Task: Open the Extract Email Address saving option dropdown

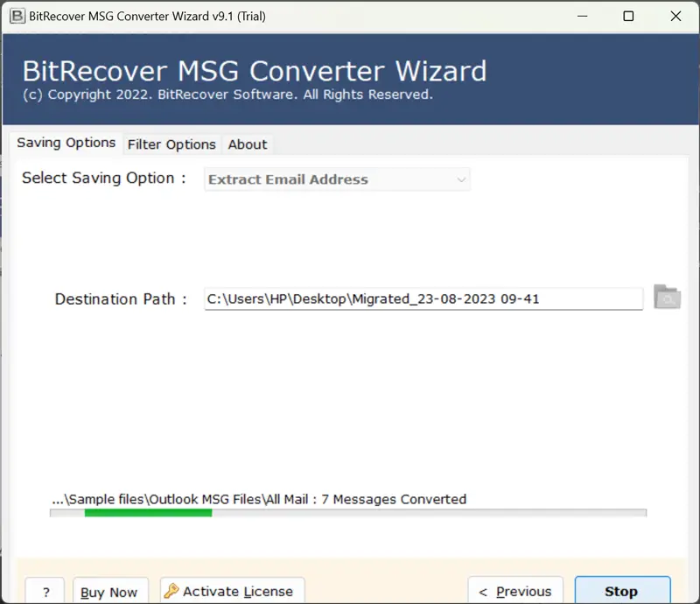Action: point(337,179)
